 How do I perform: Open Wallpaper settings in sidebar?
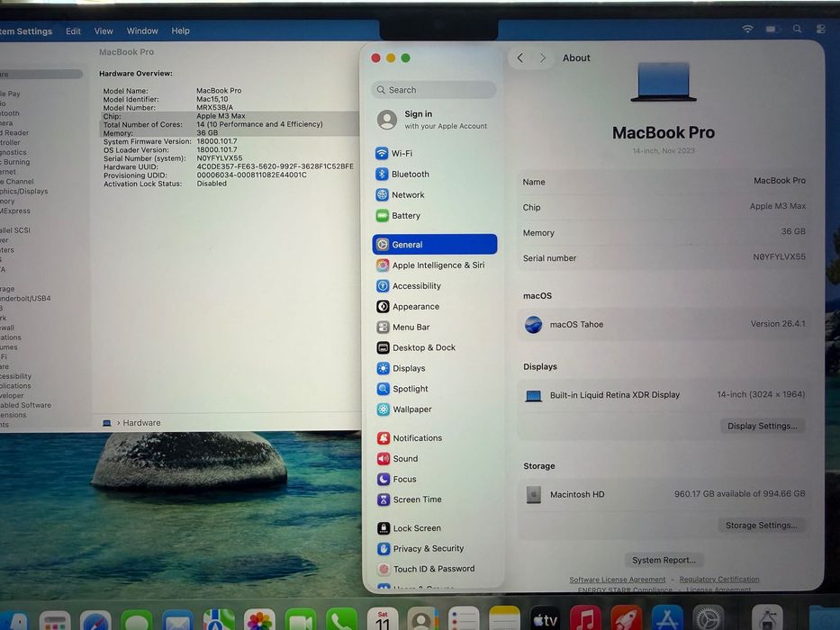[435, 409]
